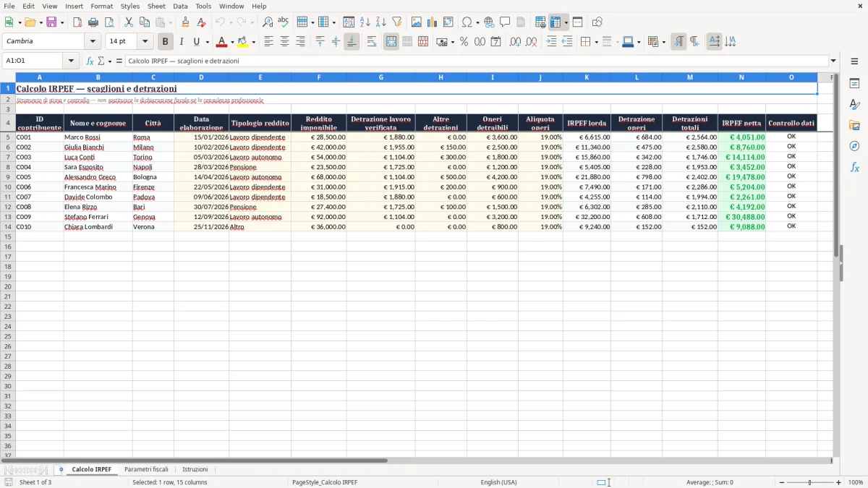This screenshot has width=868, height=488.
Task: Expand background color dropdown arrow
Action: tap(253, 42)
